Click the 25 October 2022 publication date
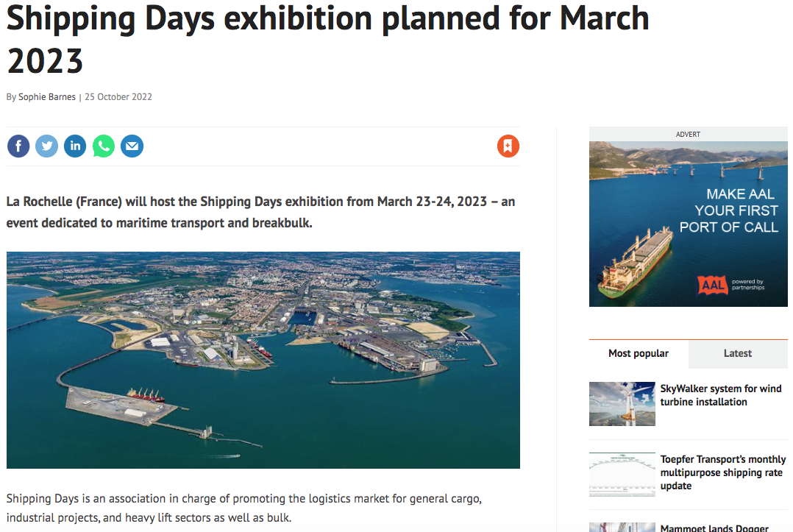Screen dimensions: 793x532 (118, 97)
